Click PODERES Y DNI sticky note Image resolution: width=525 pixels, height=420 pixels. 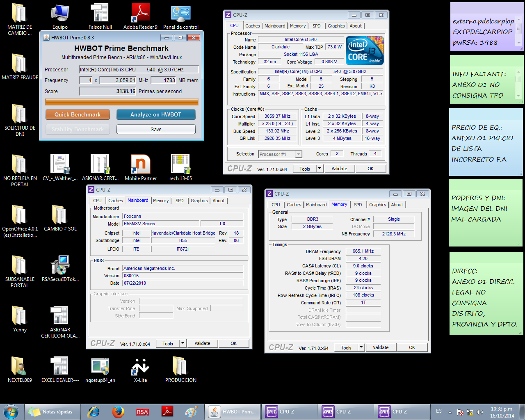(486, 212)
